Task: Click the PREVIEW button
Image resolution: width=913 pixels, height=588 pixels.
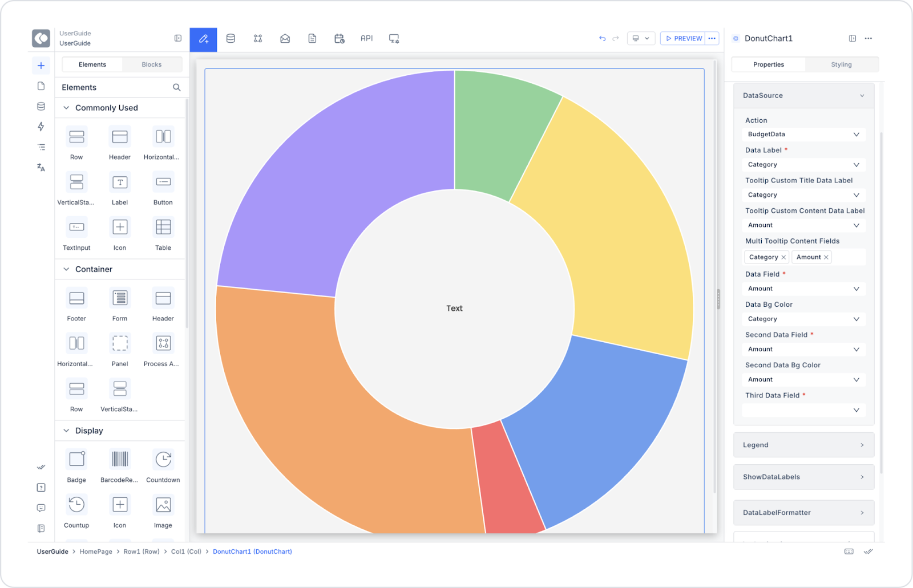Action: pyautogui.click(x=683, y=38)
